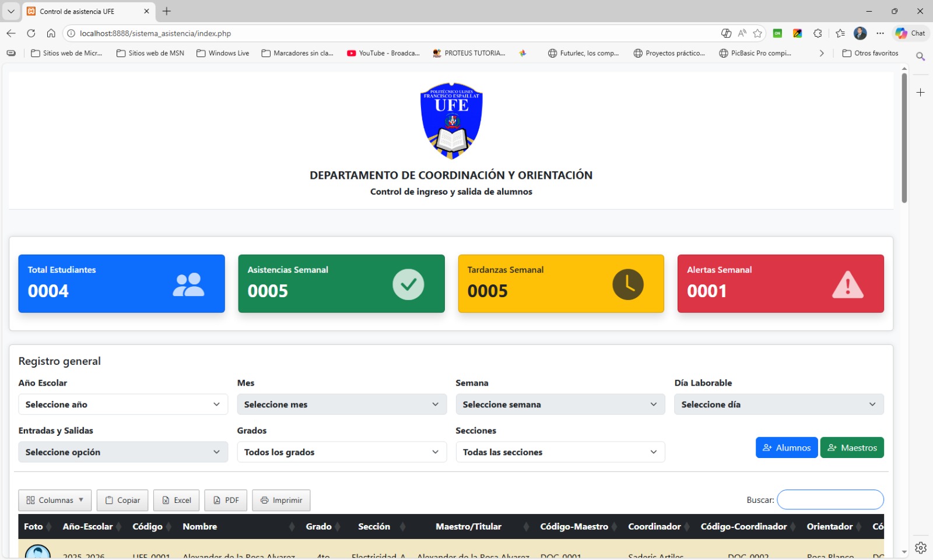Select the Control de asistencia UFE tab
Image resolution: width=933 pixels, height=560 pixels.
coord(82,11)
